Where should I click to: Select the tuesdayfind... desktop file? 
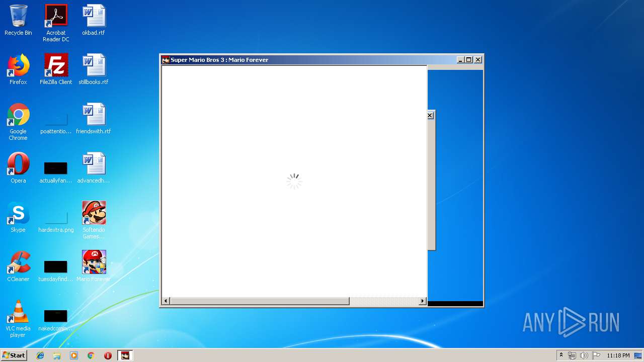click(x=56, y=271)
